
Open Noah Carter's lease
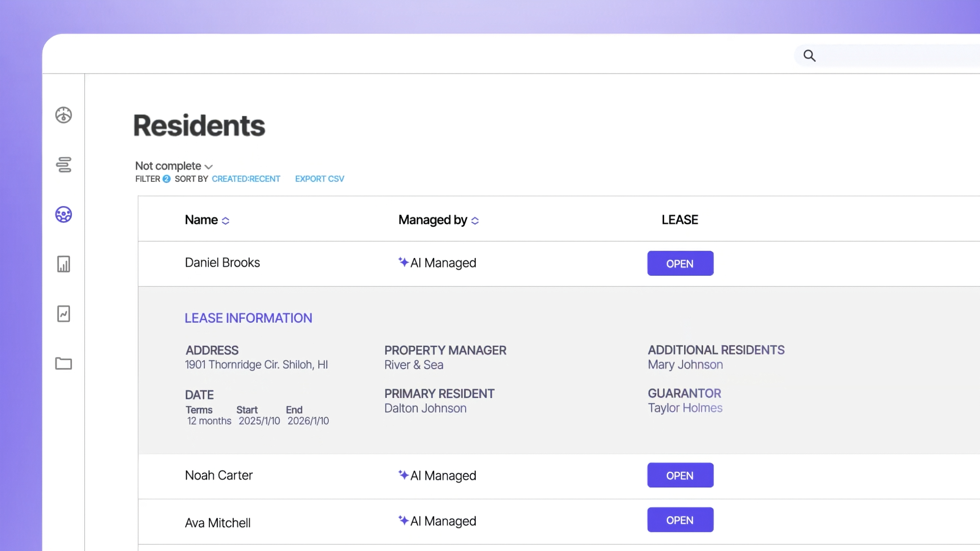tap(680, 475)
